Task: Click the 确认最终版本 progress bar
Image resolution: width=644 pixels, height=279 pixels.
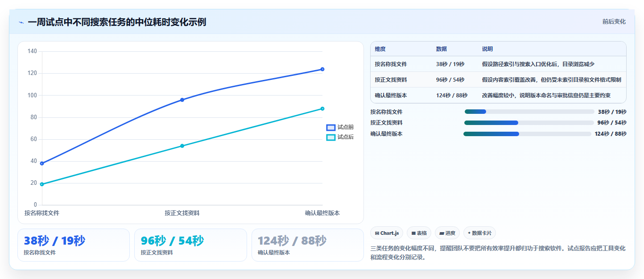Action: [527, 134]
